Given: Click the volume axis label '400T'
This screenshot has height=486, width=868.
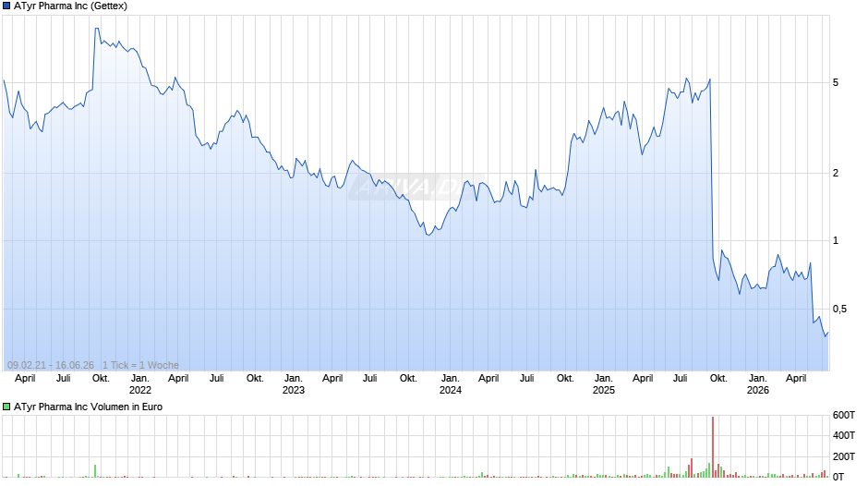Looking at the screenshot, I should tap(844, 435).
